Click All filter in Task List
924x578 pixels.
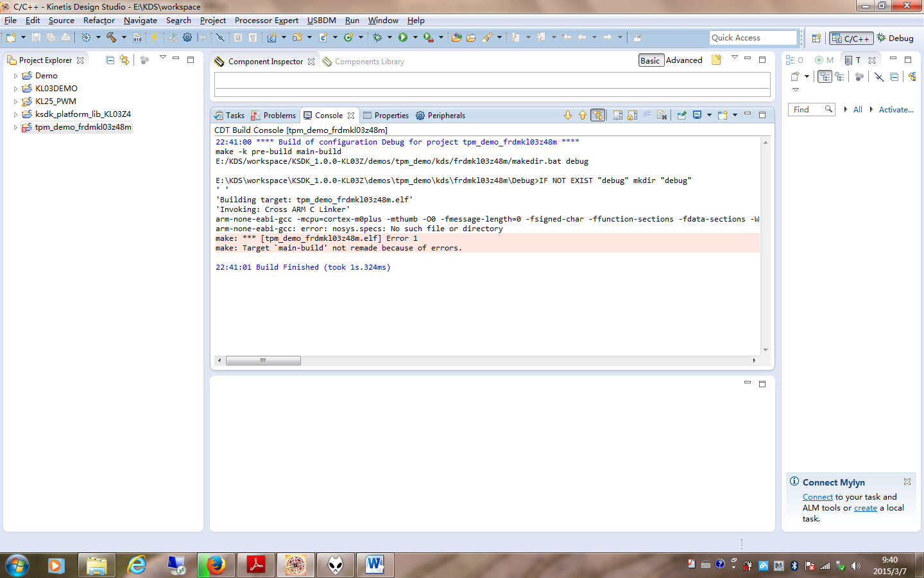857,110
